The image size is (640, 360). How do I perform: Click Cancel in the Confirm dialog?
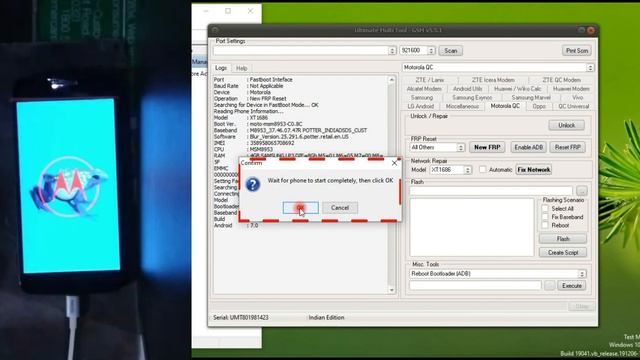pyautogui.click(x=340, y=208)
